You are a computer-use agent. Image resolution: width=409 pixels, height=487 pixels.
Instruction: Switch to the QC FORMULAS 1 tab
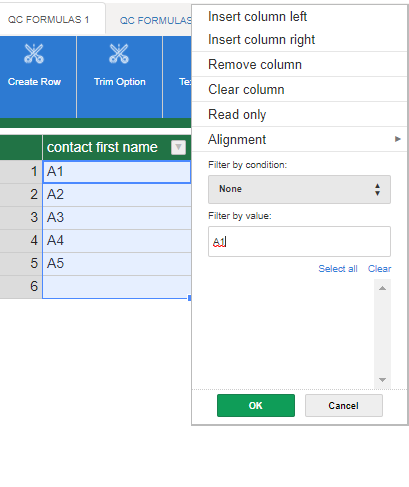[49, 19]
